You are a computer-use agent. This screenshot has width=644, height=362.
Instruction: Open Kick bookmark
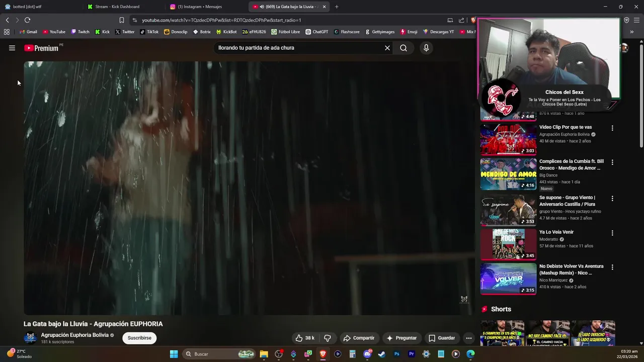(x=102, y=32)
